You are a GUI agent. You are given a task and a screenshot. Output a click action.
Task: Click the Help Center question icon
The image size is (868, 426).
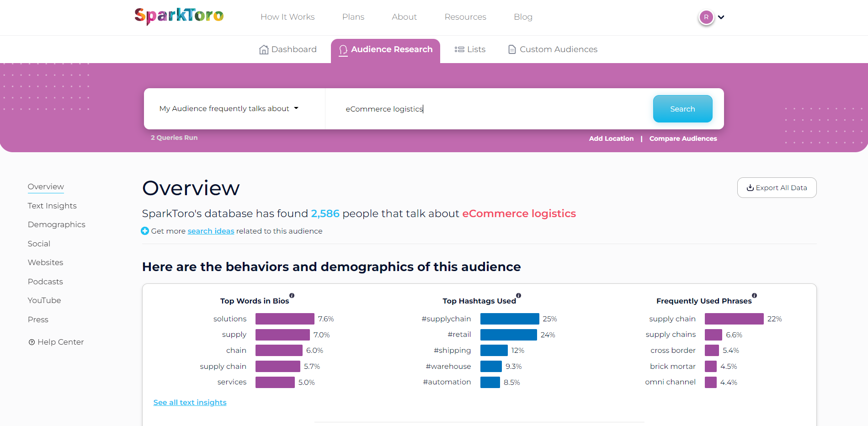pos(32,342)
